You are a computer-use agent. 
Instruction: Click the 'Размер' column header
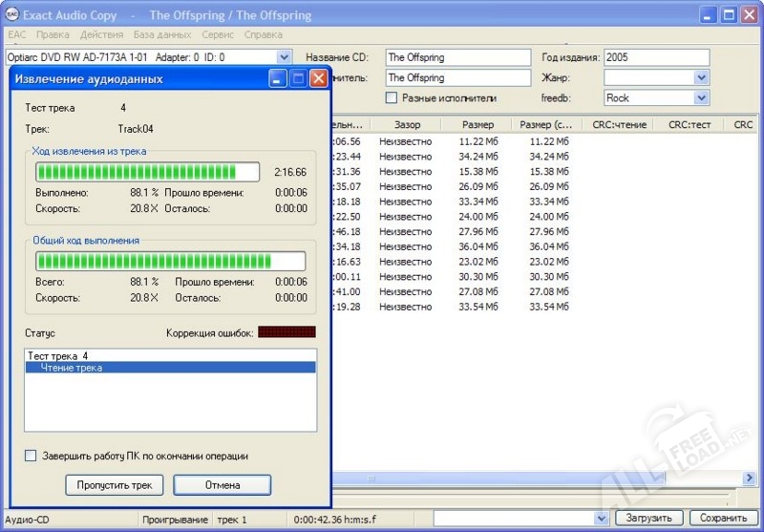(477, 124)
